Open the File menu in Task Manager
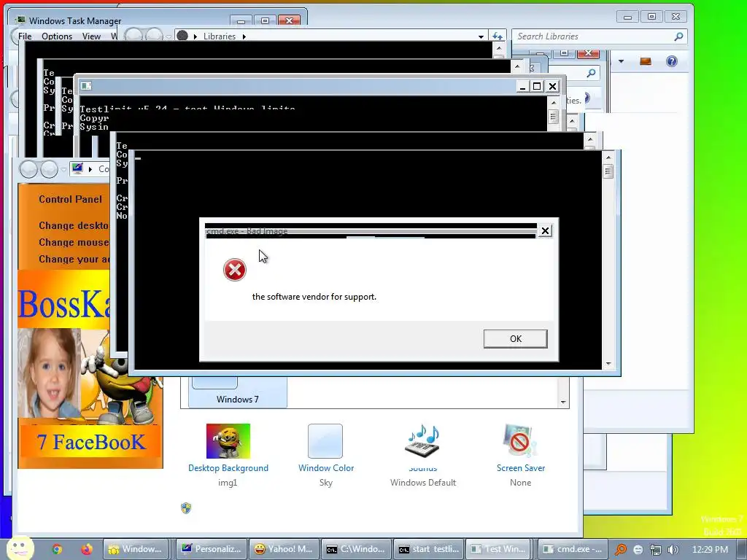 [x=25, y=36]
